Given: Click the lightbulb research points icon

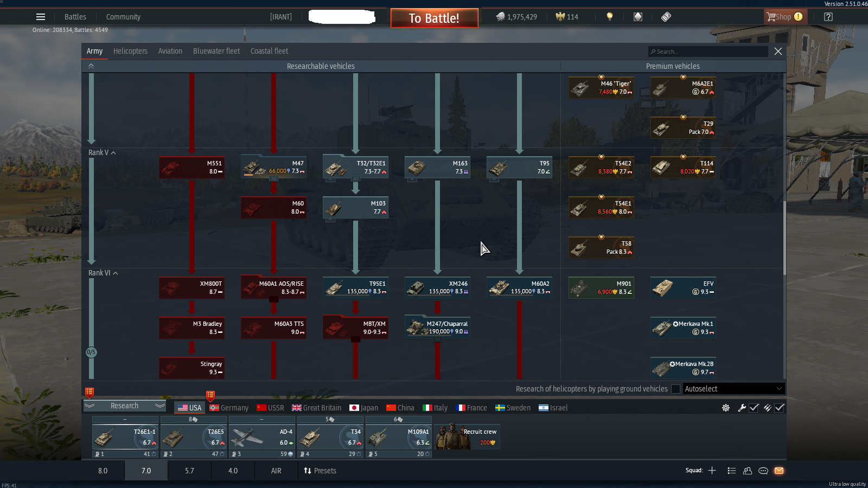Looking at the screenshot, I should click(x=610, y=17).
